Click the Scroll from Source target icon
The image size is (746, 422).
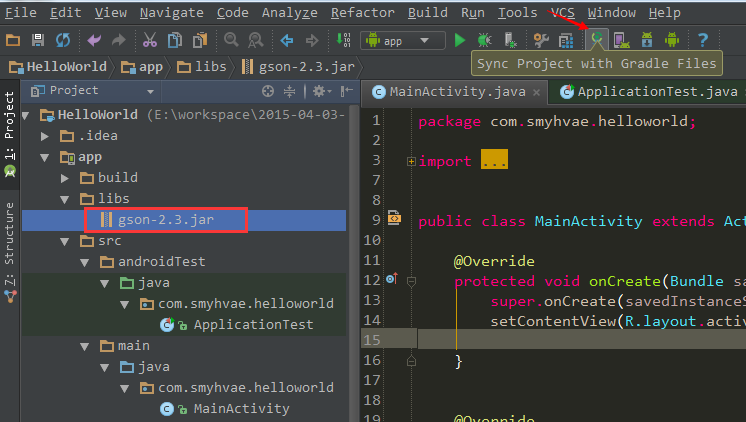[268, 91]
